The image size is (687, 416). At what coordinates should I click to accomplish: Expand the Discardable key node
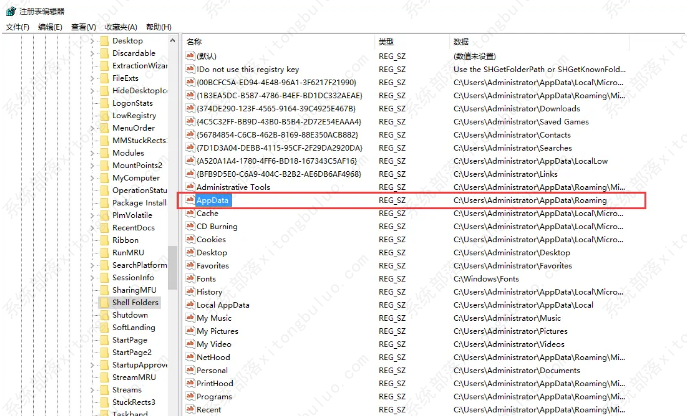coord(93,53)
